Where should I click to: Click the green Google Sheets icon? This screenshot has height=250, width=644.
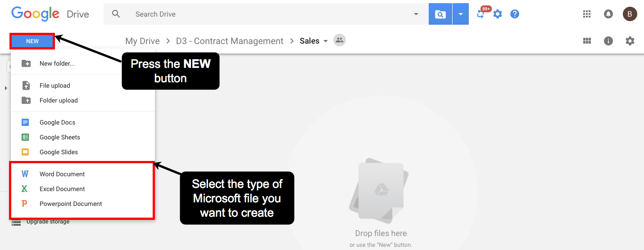click(25, 137)
